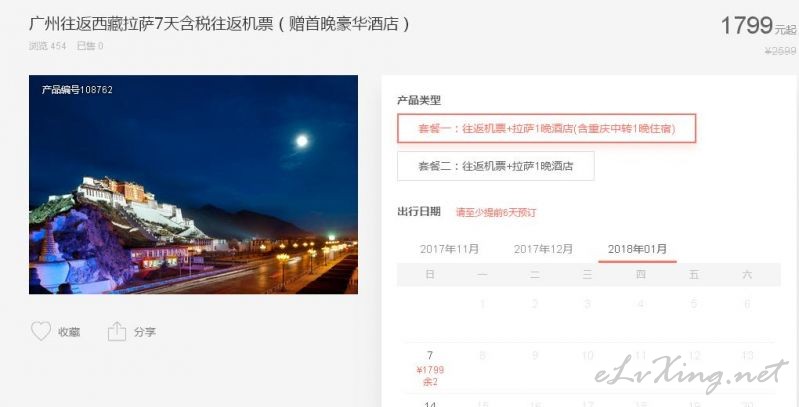The image size is (799, 407).
Task: Click the heart favorite icon
Action: [41, 332]
